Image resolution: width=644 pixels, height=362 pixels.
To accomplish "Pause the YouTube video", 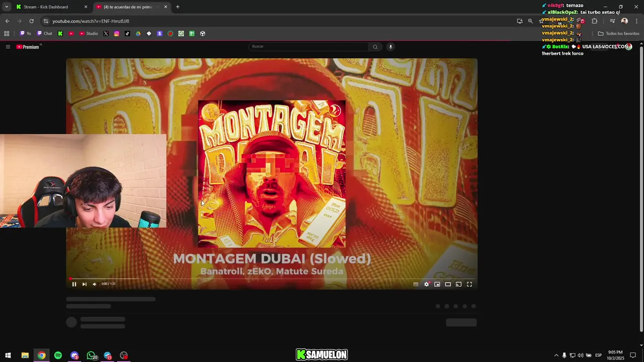I will (74, 284).
